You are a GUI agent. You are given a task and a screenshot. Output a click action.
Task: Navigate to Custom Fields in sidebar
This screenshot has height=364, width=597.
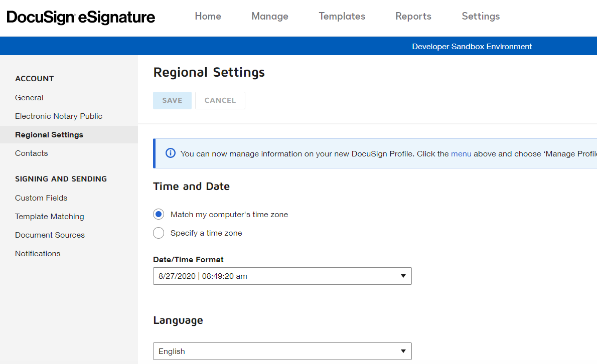point(41,198)
